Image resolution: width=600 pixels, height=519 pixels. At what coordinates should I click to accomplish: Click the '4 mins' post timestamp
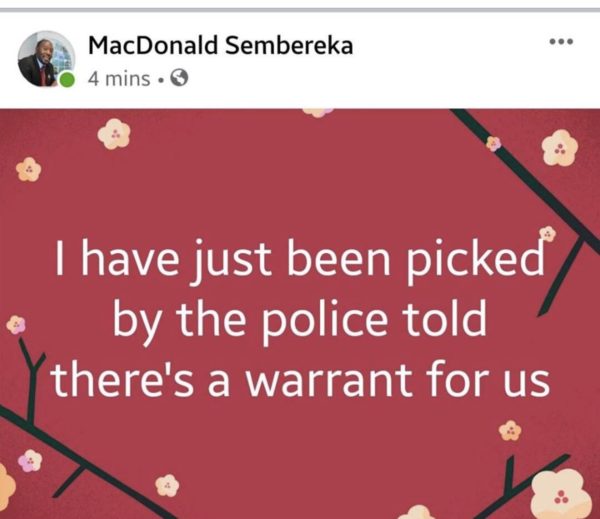[119, 79]
